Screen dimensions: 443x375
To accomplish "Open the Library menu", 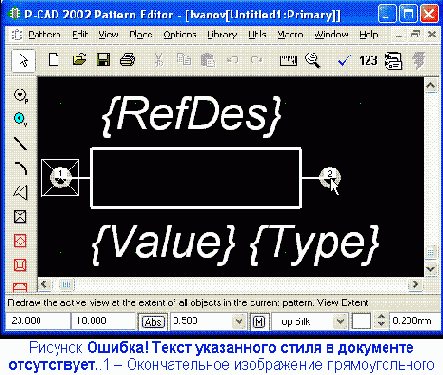I will pos(222,35).
